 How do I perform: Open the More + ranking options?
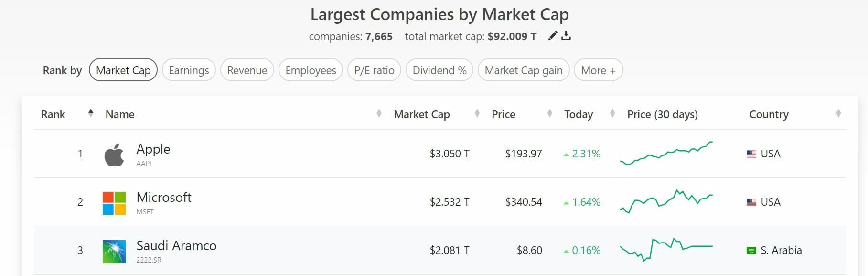pyautogui.click(x=598, y=70)
